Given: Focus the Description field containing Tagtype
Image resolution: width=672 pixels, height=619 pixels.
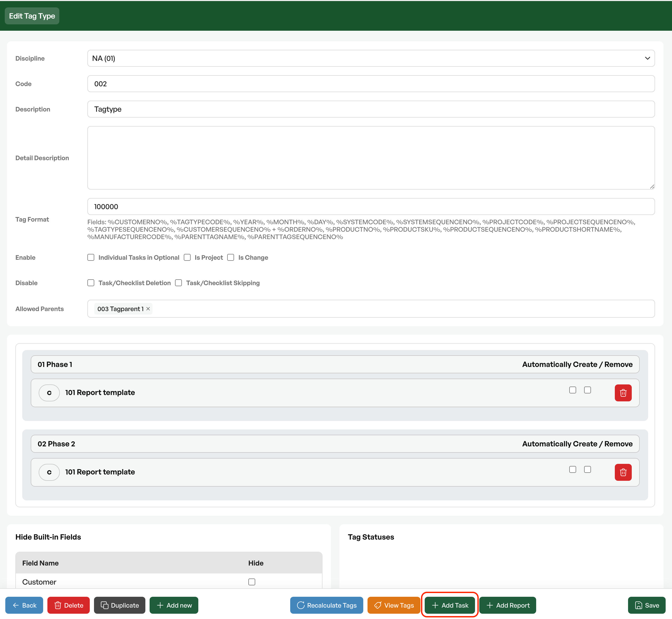Looking at the screenshot, I should [x=371, y=109].
